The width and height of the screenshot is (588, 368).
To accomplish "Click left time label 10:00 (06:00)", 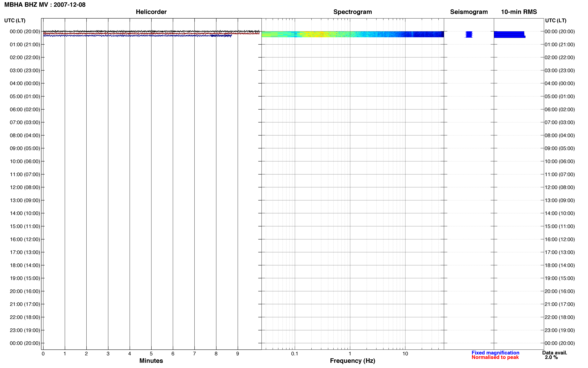I will [x=25, y=161].
